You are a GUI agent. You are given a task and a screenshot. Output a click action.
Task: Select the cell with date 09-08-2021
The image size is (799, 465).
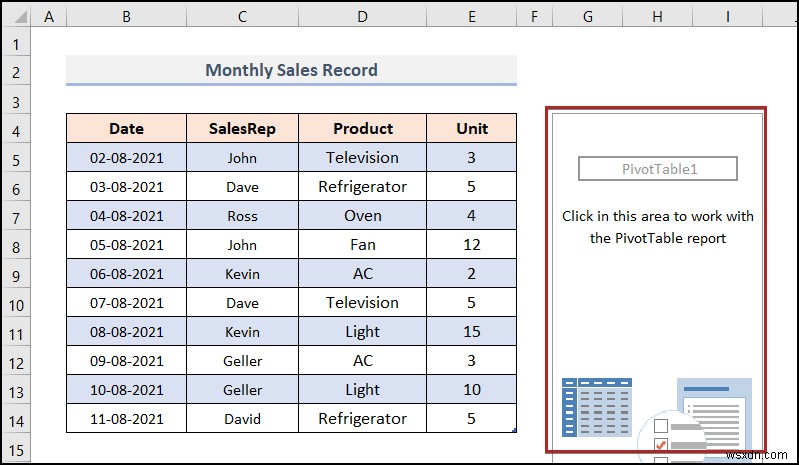tap(126, 361)
